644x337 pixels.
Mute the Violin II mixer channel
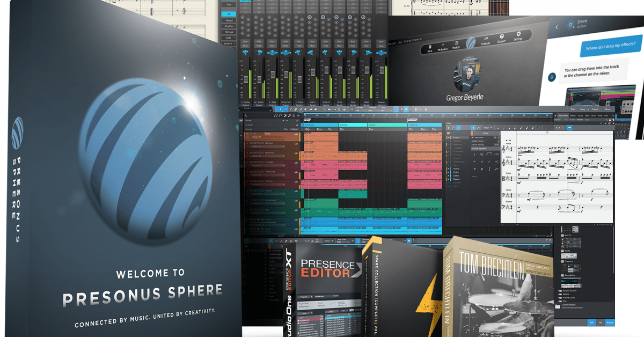point(326,46)
